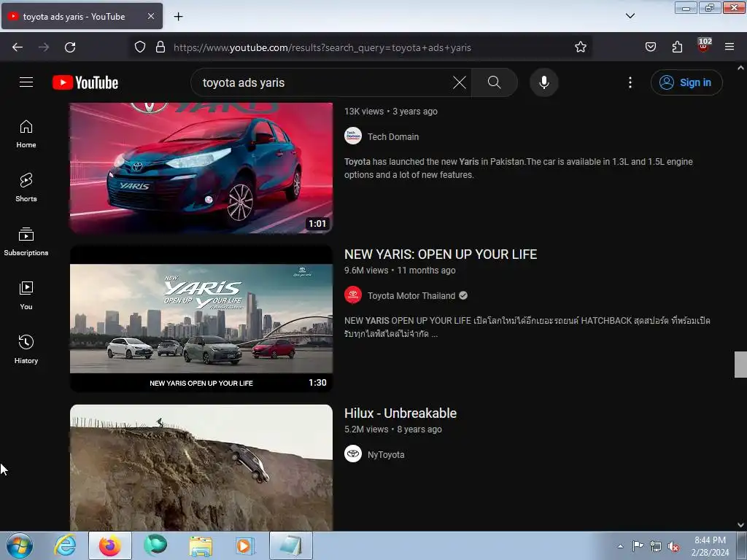Switch to Firefox in taskbar
The height and width of the screenshot is (560, 747).
pyautogui.click(x=110, y=545)
